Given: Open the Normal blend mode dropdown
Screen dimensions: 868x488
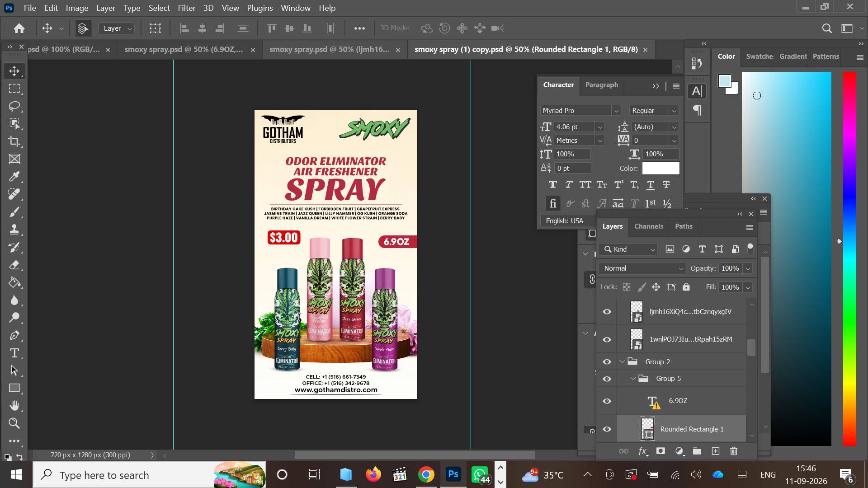Looking at the screenshot, I should click(642, 268).
